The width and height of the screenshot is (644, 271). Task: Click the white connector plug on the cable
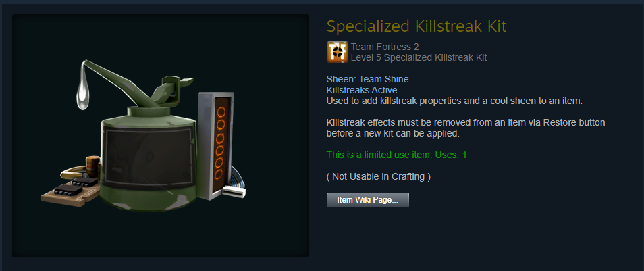point(234,192)
